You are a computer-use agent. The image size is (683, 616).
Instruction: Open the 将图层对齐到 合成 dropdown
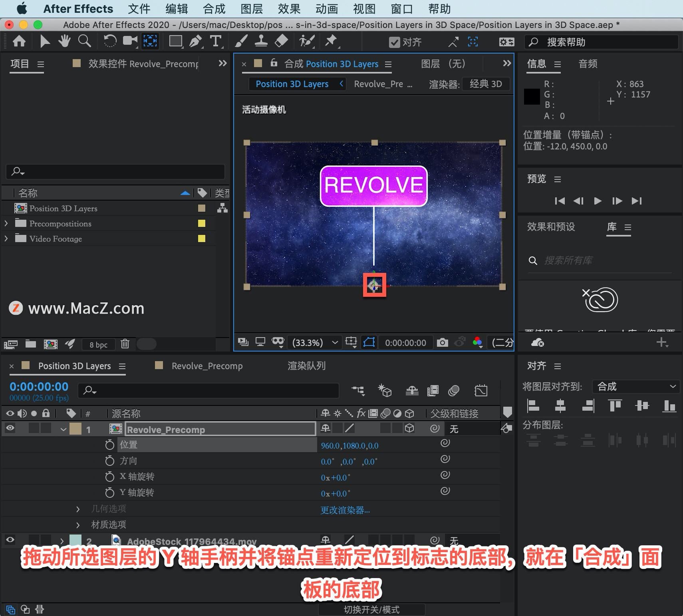[x=636, y=386]
